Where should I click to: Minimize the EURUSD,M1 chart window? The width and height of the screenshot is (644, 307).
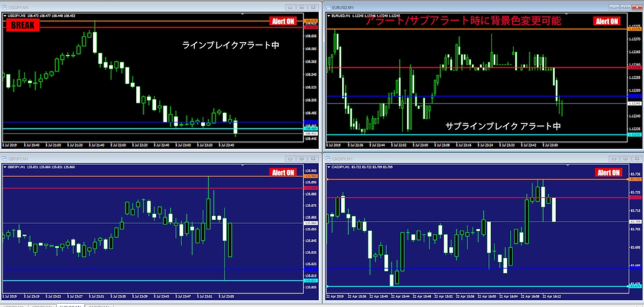(x=614, y=7)
